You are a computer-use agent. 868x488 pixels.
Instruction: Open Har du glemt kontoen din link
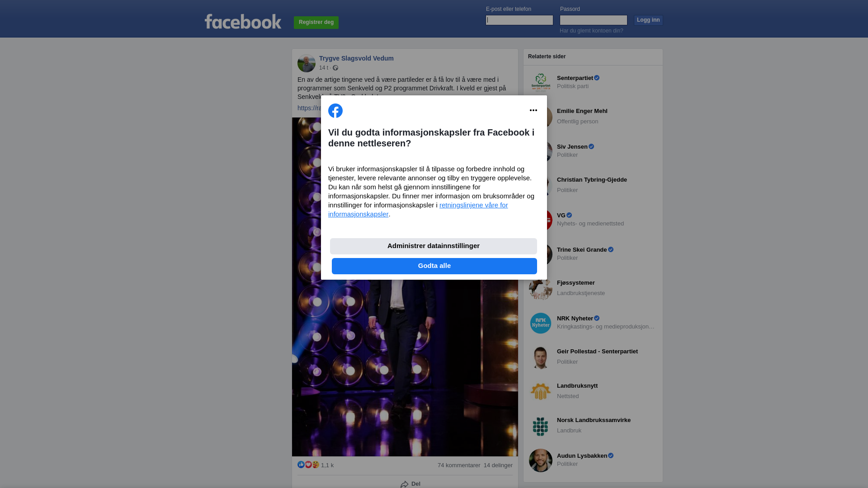pyautogui.click(x=591, y=31)
